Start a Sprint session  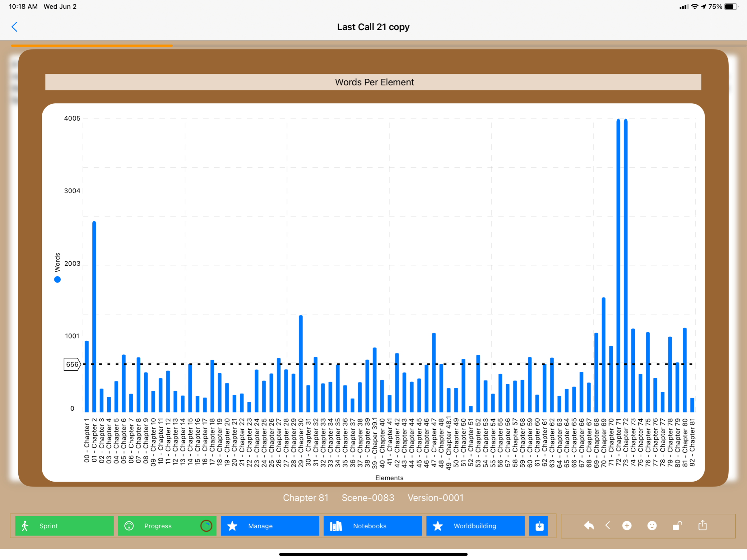(x=64, y=526)
